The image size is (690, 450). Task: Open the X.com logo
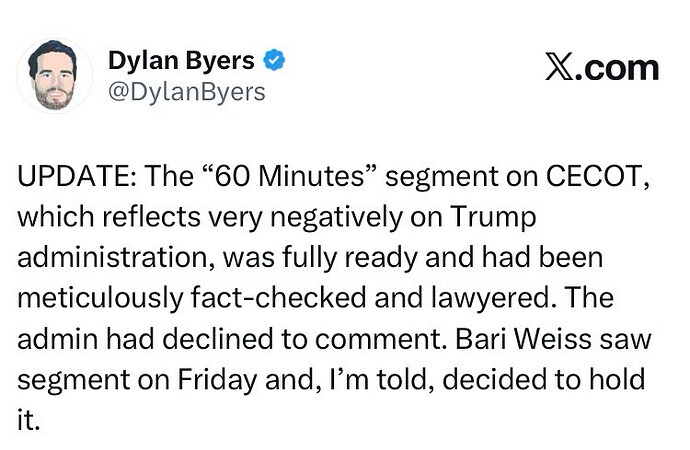point(602,67)
